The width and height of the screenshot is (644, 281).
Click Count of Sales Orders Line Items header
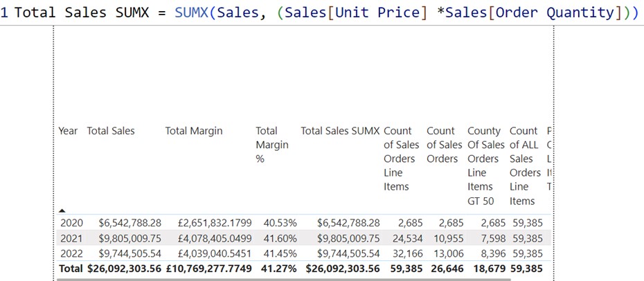[x=402, y=158]
